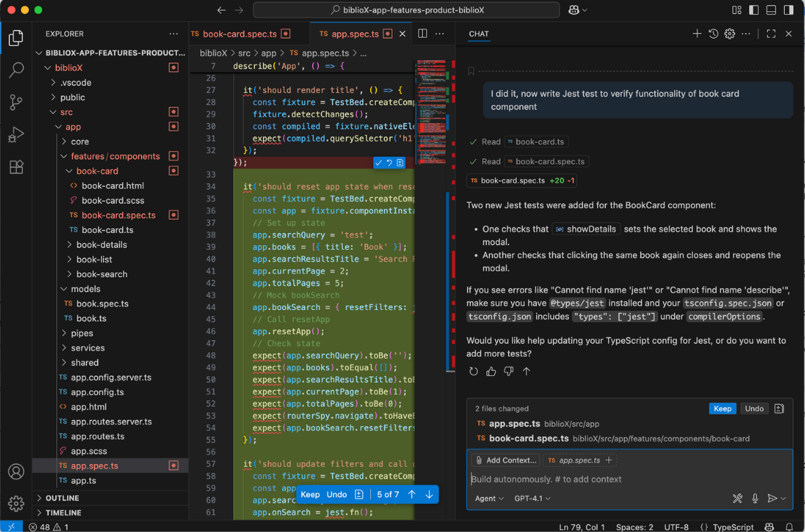Open the Search view in the activity bar
This screenshot has height=532, width=805.
point(16,70)
